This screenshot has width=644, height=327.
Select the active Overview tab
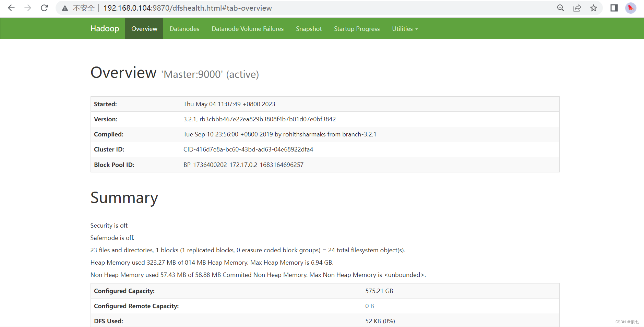[x=144, y=28]
